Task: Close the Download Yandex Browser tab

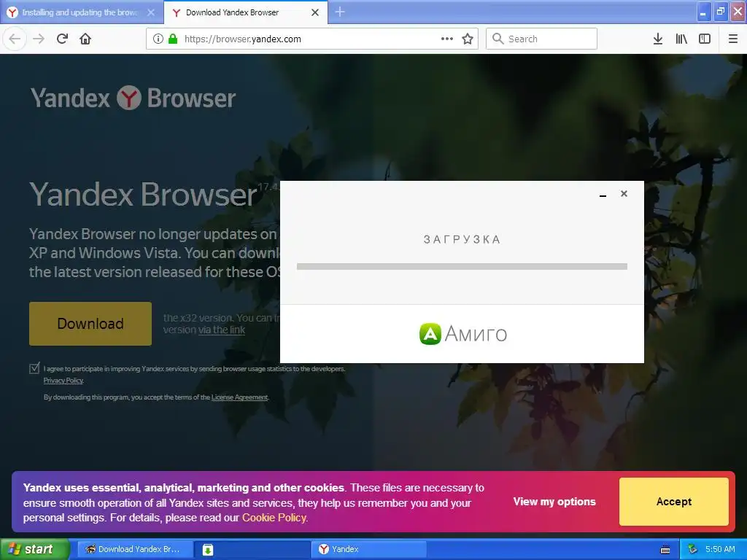Action: tap(315, 12)
